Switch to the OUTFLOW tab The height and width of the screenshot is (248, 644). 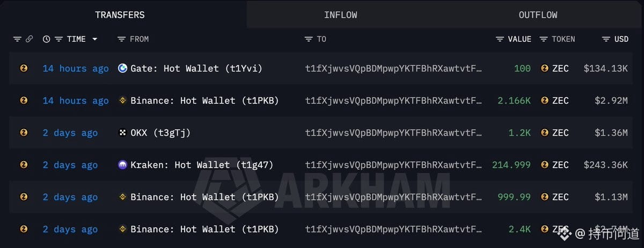click(x=538, y=15)
